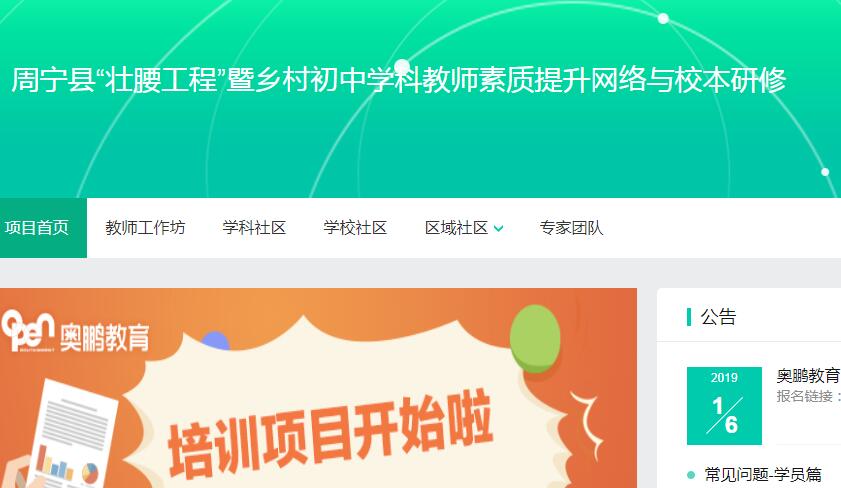This screenshot has height=488, width=841.
Task: Click the green bar icon beside 公告
Action: (x=689, y=317)
